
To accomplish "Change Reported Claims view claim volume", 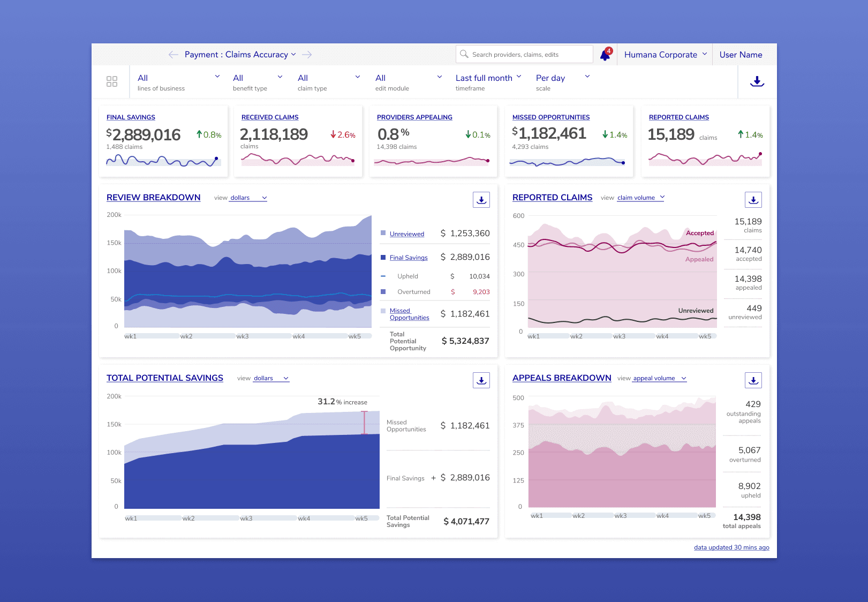I will pyautogui.click(x=641, y=198).
